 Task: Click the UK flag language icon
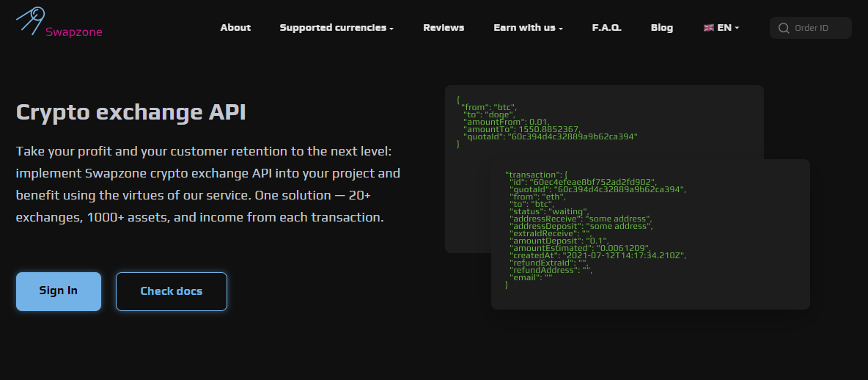pos(709,28)
